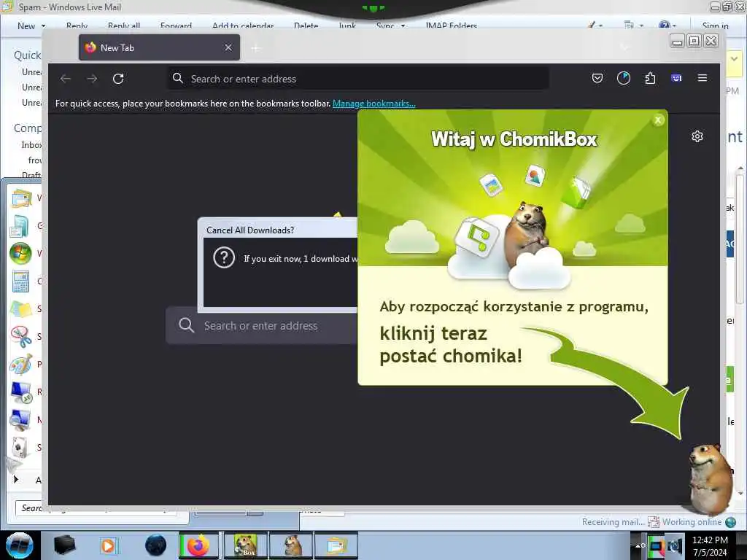Image resolution: width=747 pixels, height=560 pixels.
Task: Click Quick views header in Live Mail sidebar
Action: pyautogui.click(x=28, y=55)
